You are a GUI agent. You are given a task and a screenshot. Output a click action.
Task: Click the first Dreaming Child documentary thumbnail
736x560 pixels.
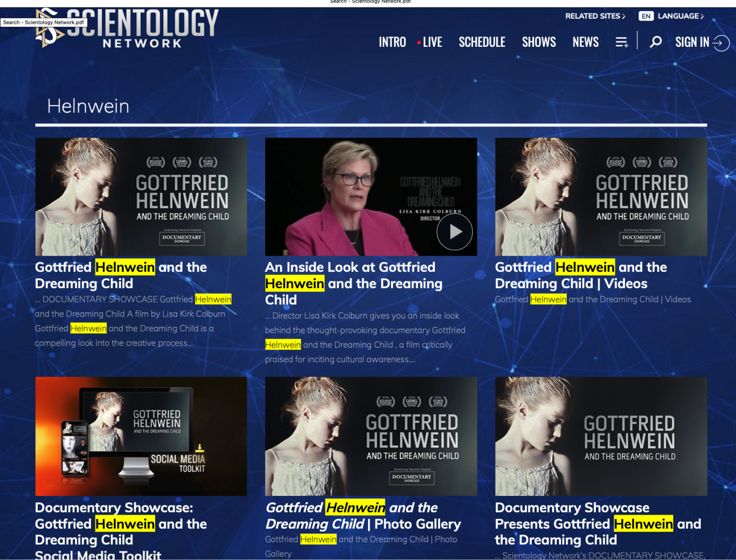coord(141,197)
